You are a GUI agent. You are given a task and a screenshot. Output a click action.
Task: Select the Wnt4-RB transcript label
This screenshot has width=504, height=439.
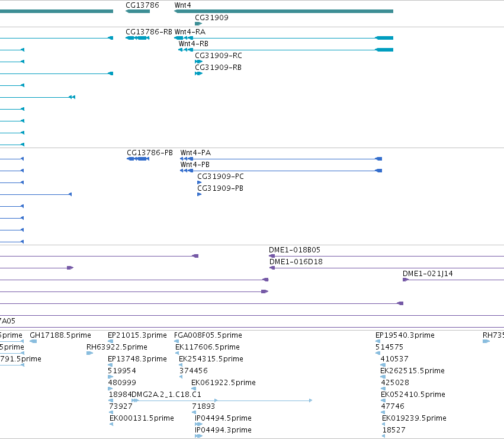pos(194,44)
